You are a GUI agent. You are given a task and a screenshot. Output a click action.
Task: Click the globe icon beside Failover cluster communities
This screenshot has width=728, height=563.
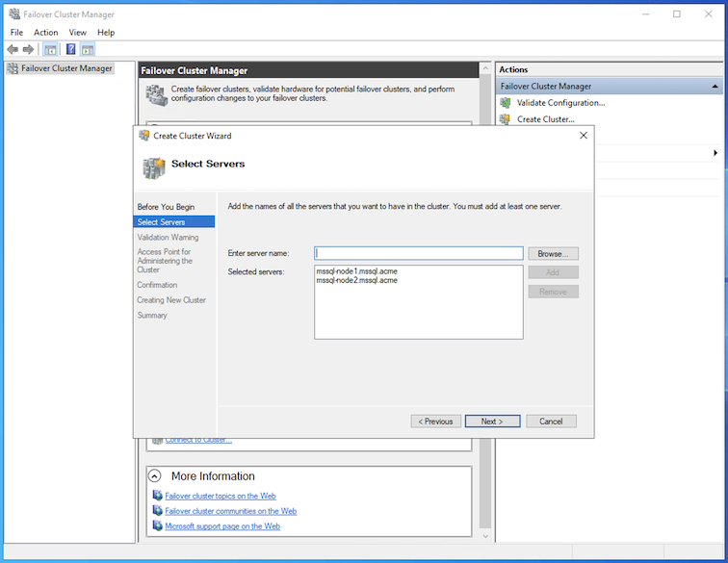158,511
